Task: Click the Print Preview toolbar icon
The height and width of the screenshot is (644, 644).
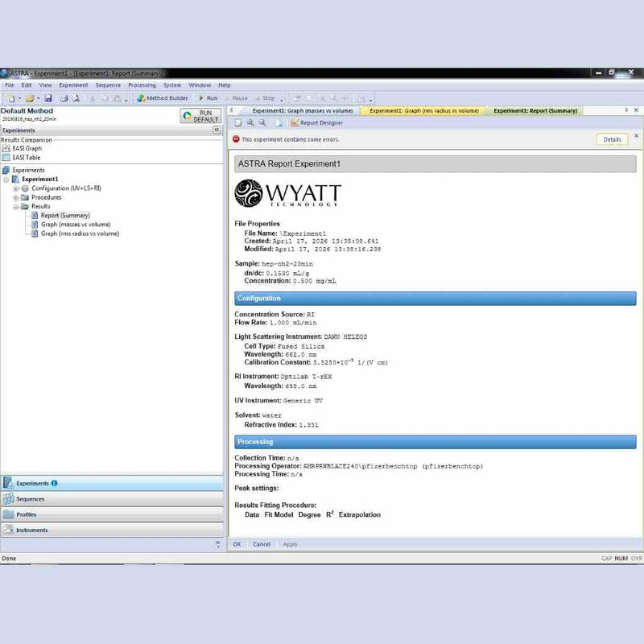Action: 76,98
